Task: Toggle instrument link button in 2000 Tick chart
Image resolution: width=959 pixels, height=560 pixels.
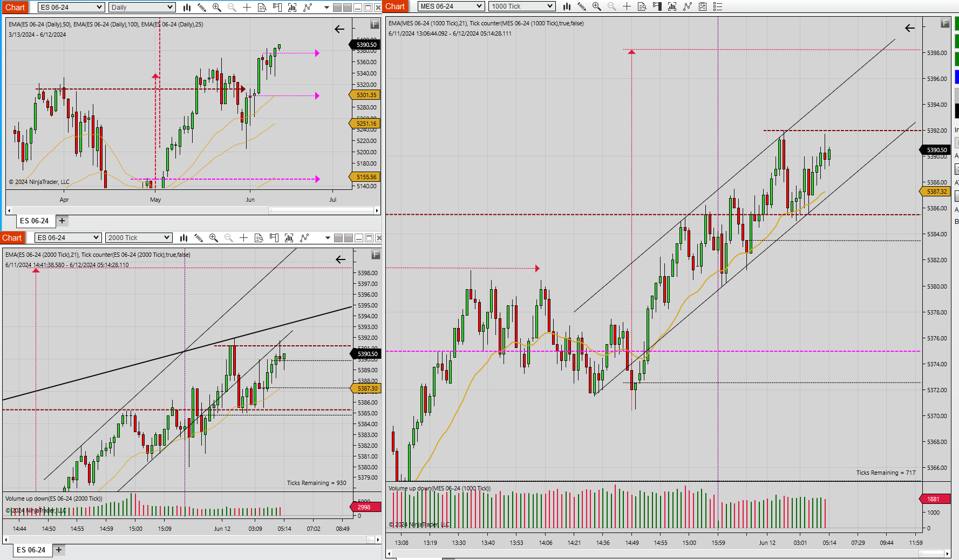Action: click(x=338, y=238)
